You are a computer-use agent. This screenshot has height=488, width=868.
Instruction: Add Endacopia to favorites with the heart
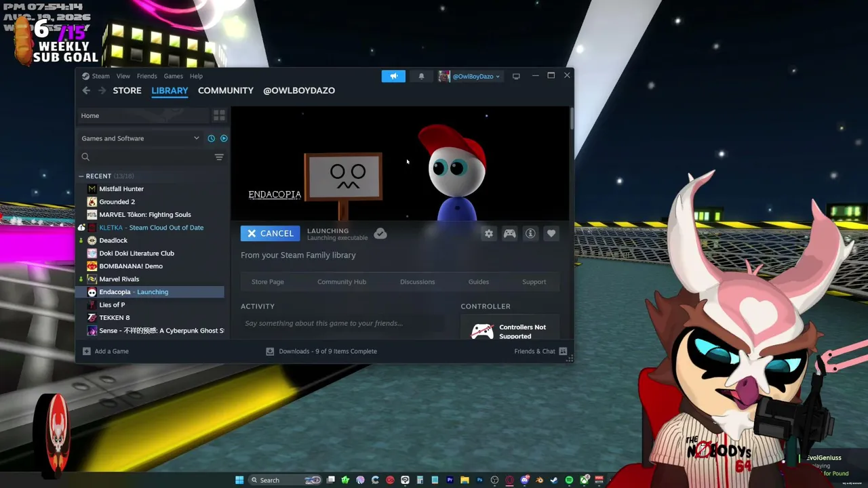click(x=551, y=233)
